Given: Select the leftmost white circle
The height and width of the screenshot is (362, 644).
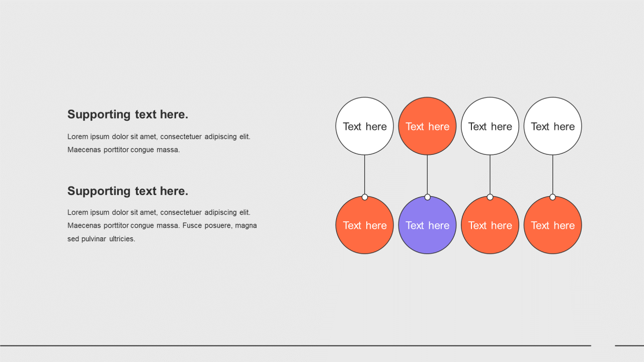Looking at the screenshot, I should point(364,126).
